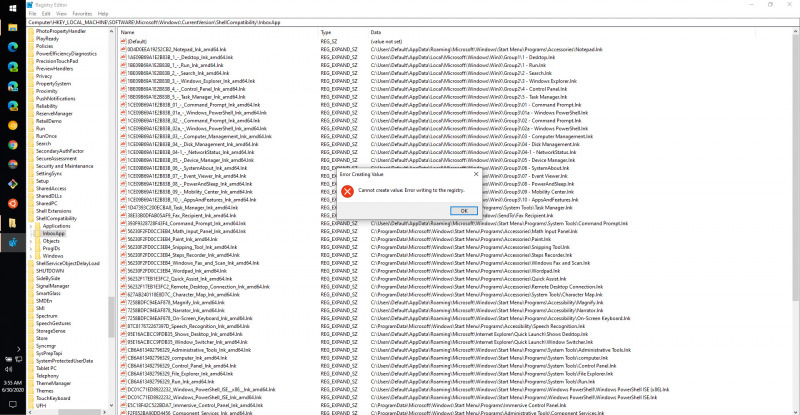Click the icon of the Snipping_Tool_lnk value
800x415 pixels.
point(123,247)
